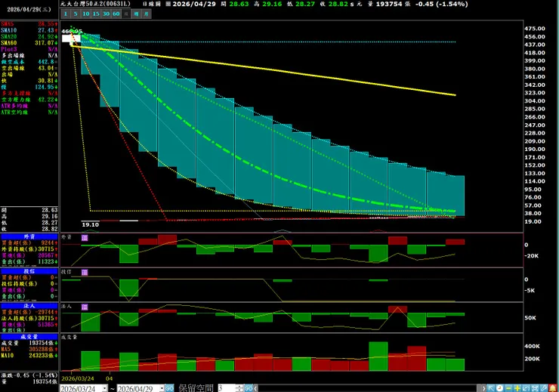Open the wrench settings icon
This screenshot has width=559, height=392.
tap(543, 388)
